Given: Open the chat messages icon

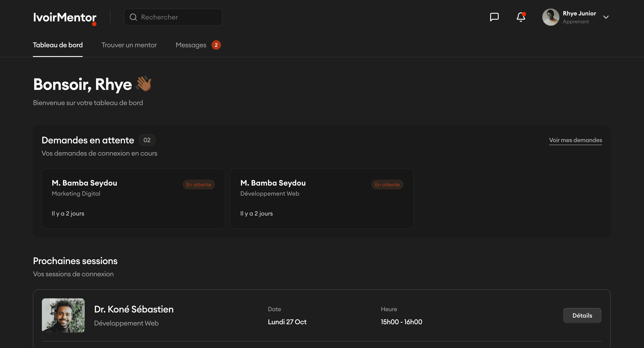Looking at the screenshot, I should point(494,17).
